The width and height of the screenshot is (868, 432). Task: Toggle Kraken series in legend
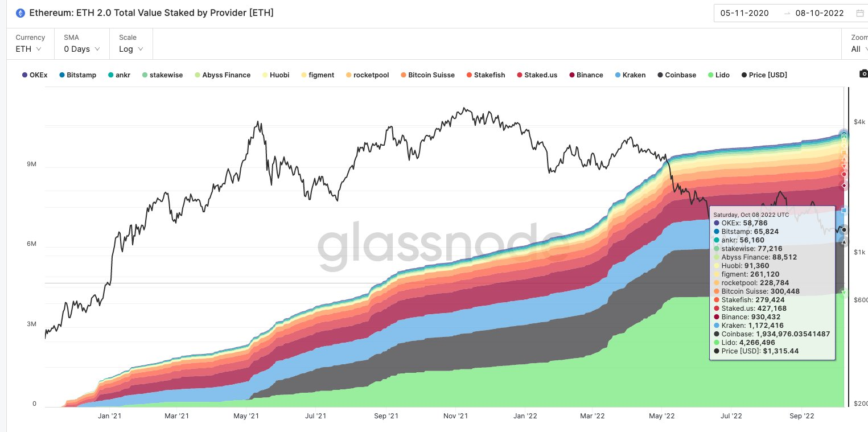pos(630,75)
